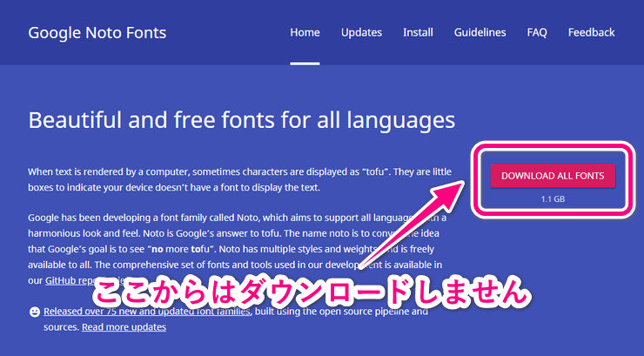Open the Released over 75 new font families link

[x=146, y=312]
